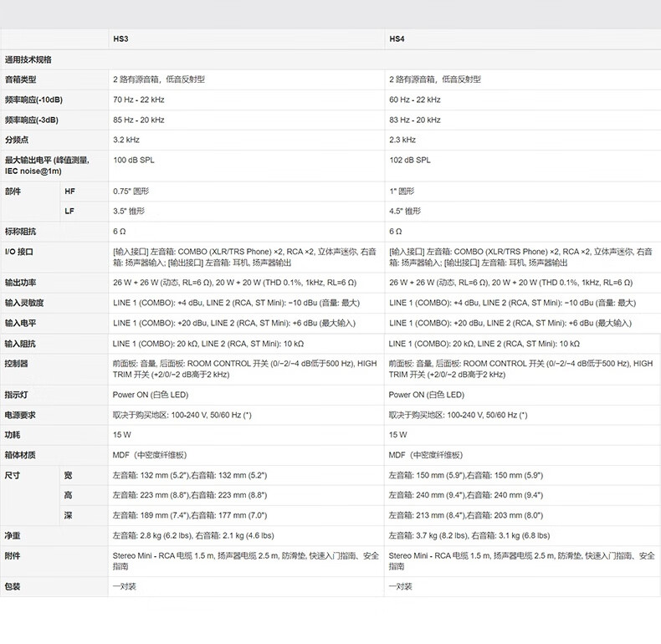Image resolution: width=661 pixels, height=644 pixels.
Task: Click the 箱体材质 row label
Action: [20, 455]
